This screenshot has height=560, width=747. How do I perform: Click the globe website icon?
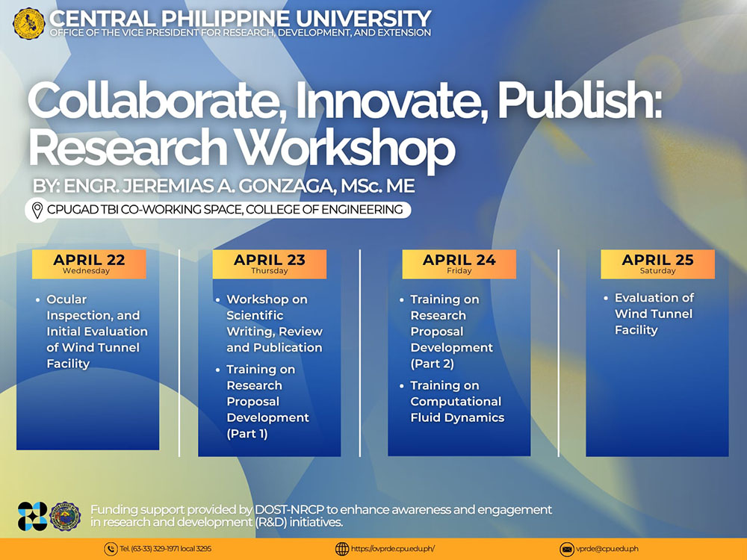[x=342, y=549]
